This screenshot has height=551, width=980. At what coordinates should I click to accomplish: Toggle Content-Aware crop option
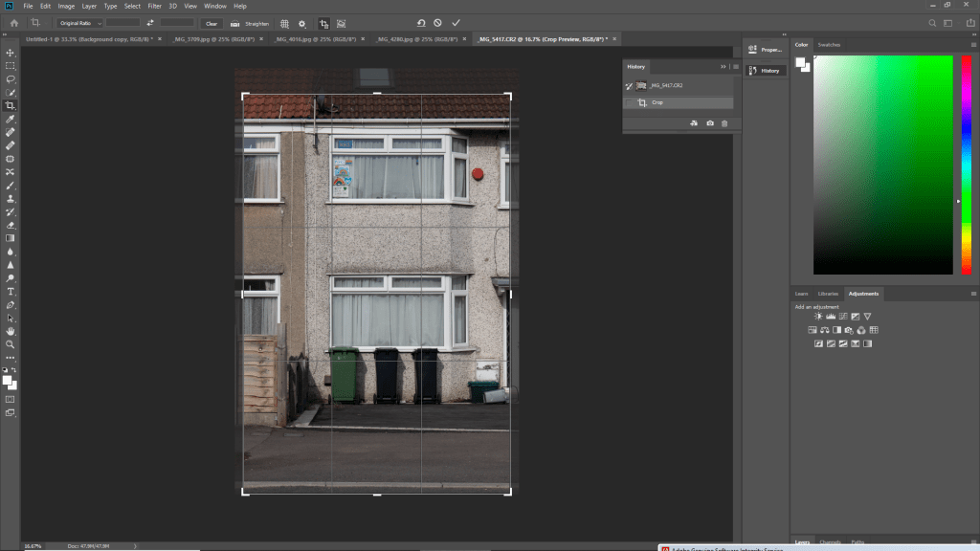pos(342,23)
